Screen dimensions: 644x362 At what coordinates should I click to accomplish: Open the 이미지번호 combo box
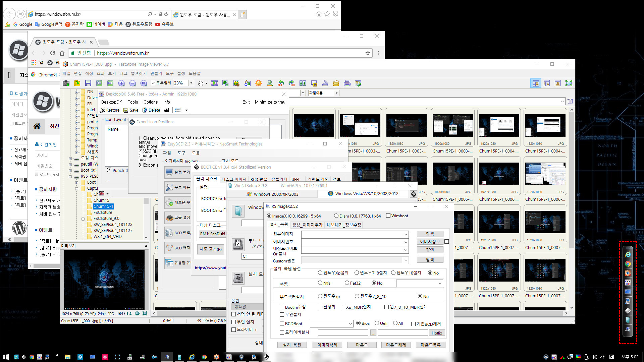355,242
